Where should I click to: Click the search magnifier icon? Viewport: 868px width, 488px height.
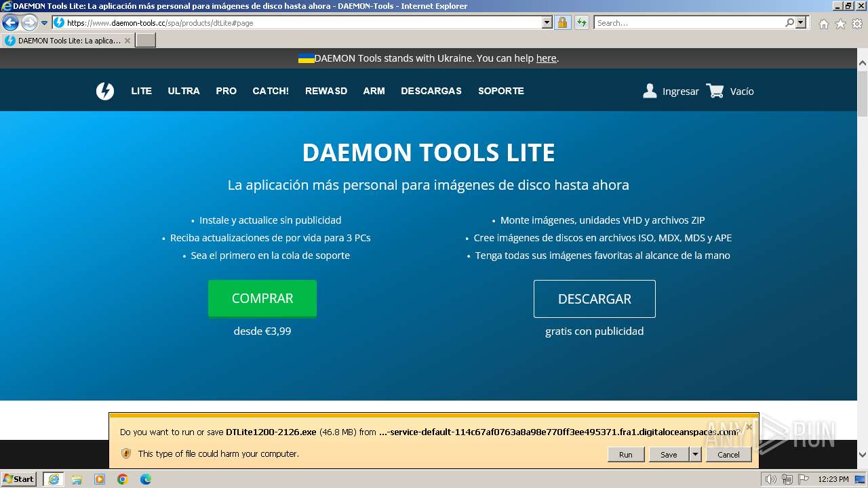click(x=789, y=22)
